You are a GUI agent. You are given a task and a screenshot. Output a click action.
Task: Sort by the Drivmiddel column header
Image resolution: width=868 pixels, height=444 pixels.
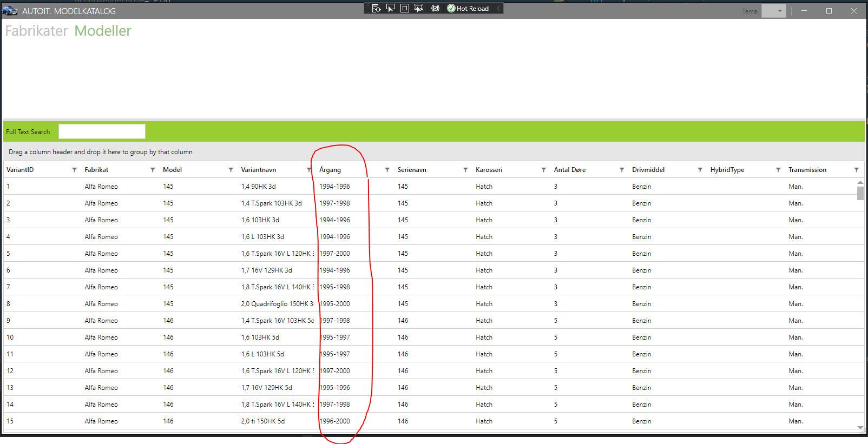point(648,170)
